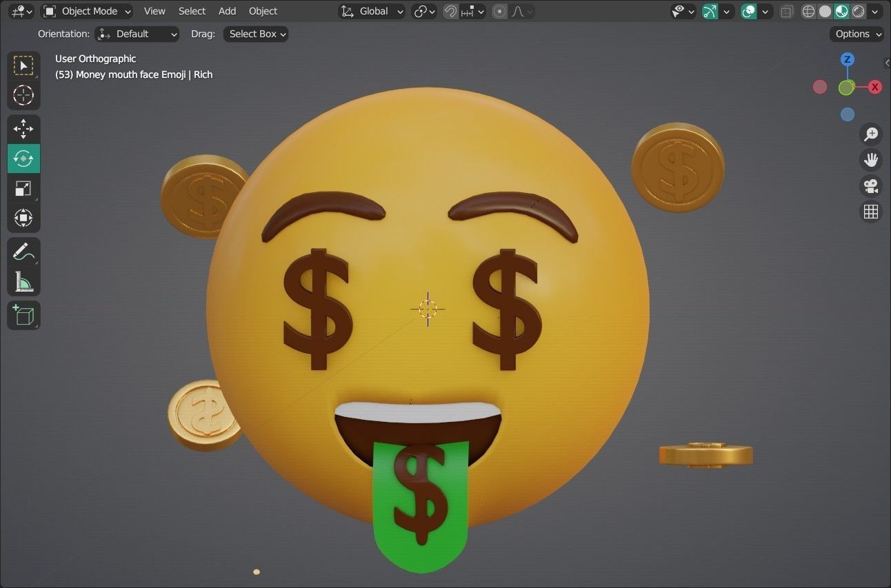Screen dimensions: 891x588
Task: Select the Transform tool
Action: 23,218
